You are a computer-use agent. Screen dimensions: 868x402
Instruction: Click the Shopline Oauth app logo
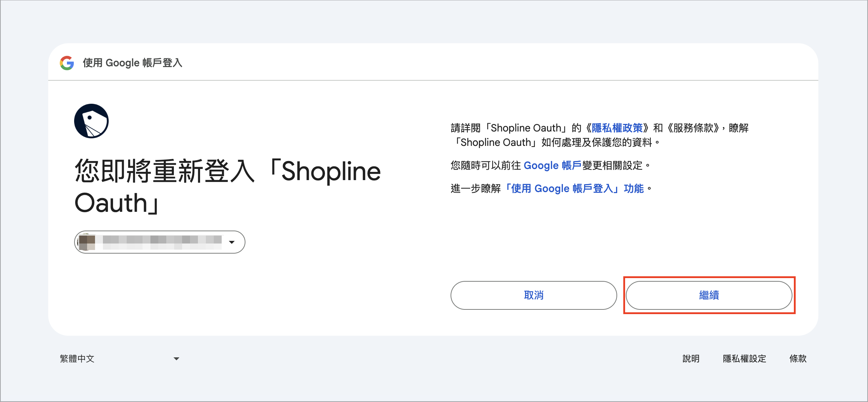click(91, 121)
